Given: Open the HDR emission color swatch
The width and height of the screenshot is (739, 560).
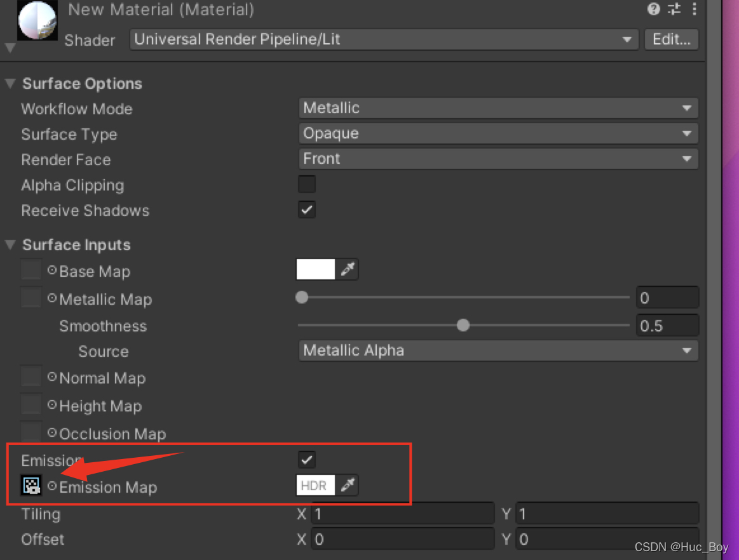Looking at the screenshot, I should pos(315,485).
